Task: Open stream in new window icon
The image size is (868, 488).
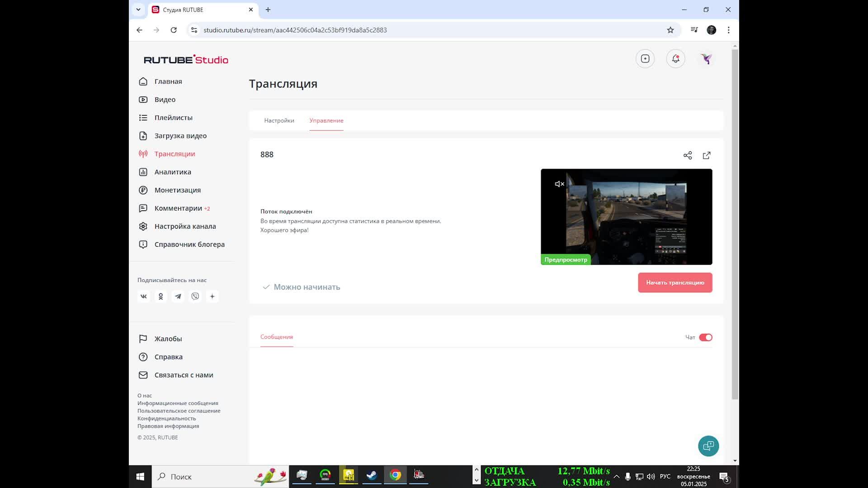Action: pos(707,155)
